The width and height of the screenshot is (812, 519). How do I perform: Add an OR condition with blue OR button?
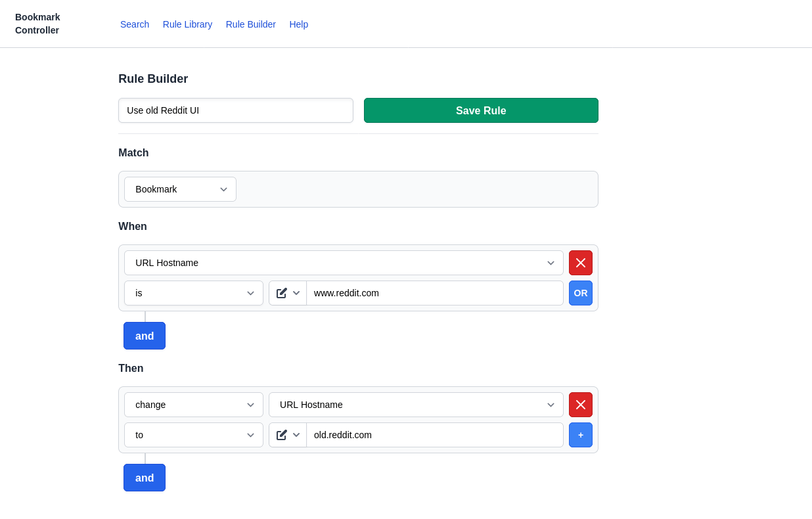click(x=581, y=293)
